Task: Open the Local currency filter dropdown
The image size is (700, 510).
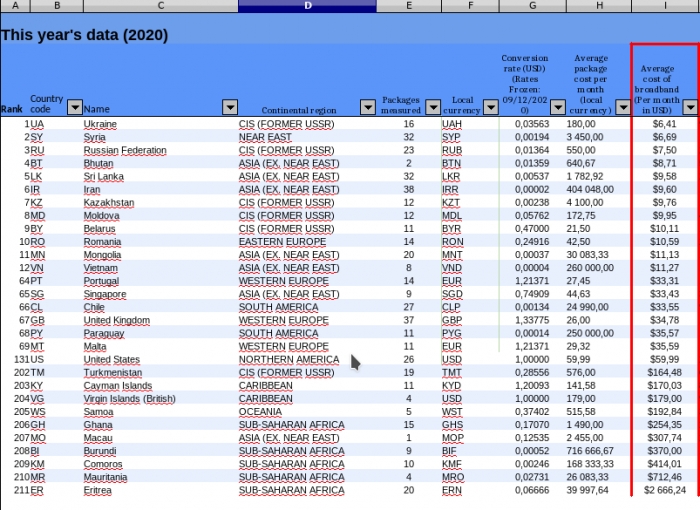Action: coord(491,107)
